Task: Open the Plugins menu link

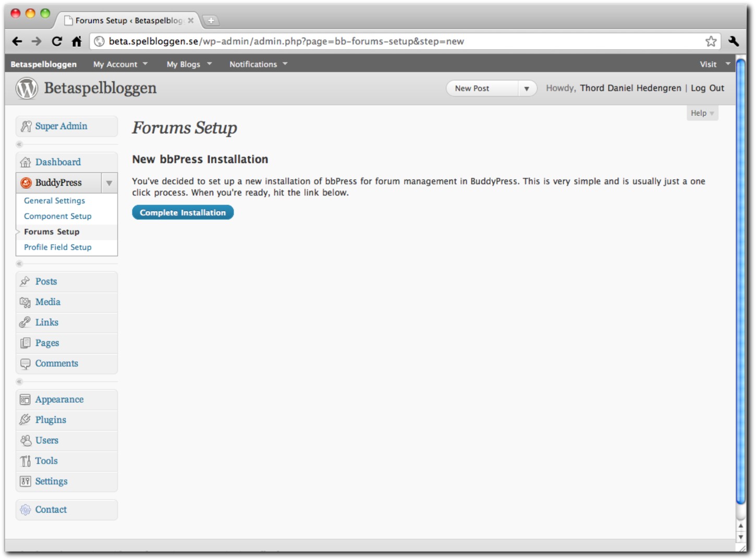Action: click(51, 420)
